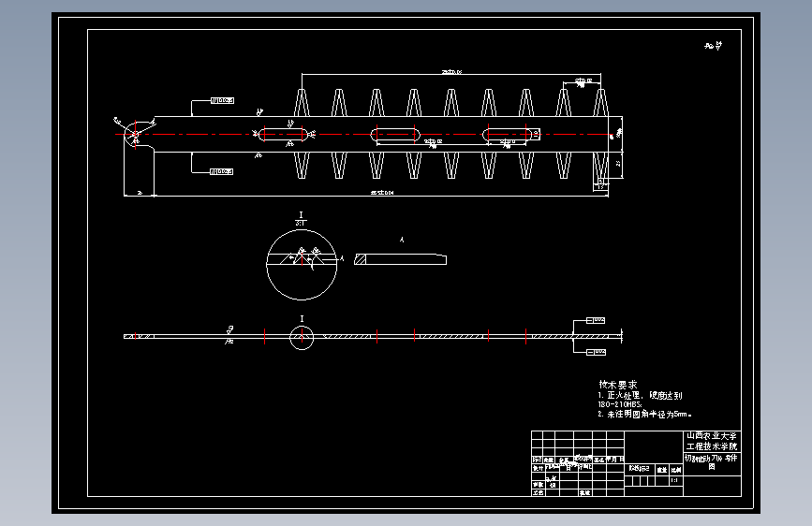Click 山西农业大学 in the title block

pyautogui.click(x=712, y=436)
